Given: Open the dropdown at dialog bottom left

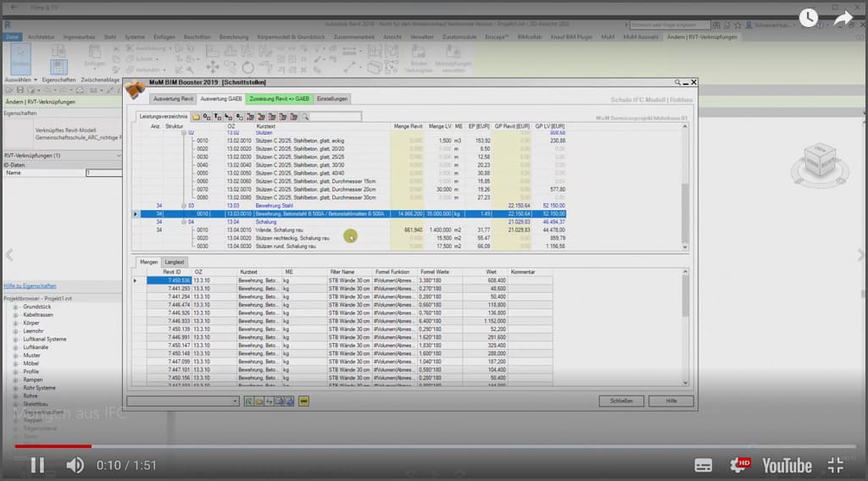Looking at the screenshot, I should click(235, 401).
